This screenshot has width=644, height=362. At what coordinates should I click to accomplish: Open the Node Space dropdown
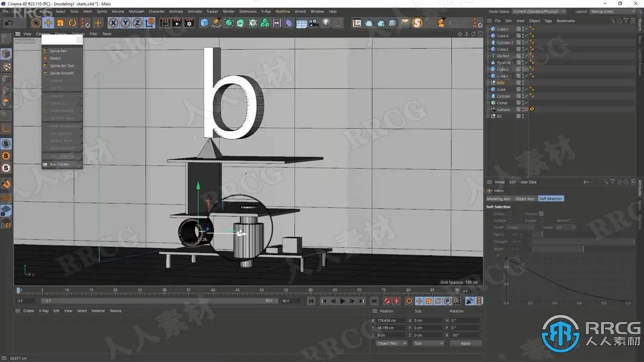pyautogui.click(x=539, y=11)
